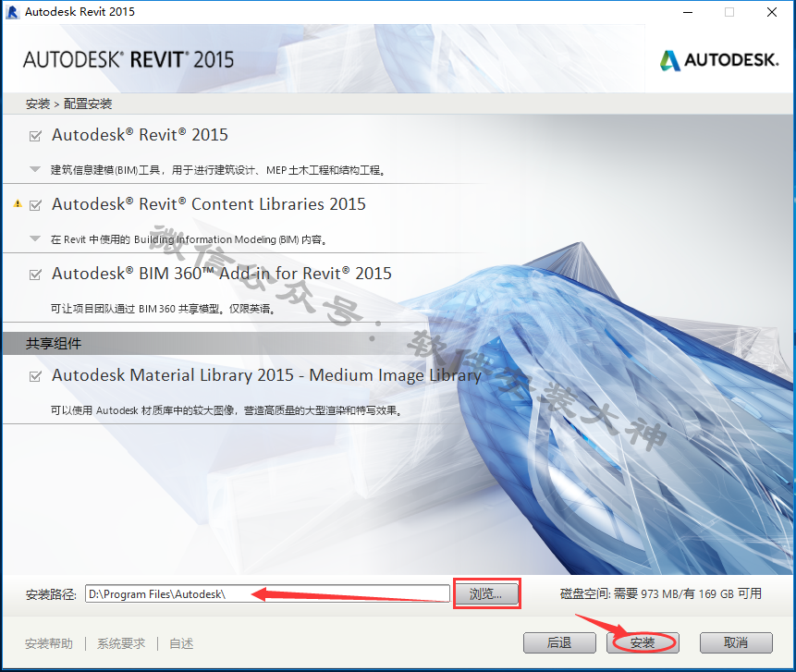Expand the Content Libraries options arrow
Screen dimensions: 796x672
tap(35, 238)
